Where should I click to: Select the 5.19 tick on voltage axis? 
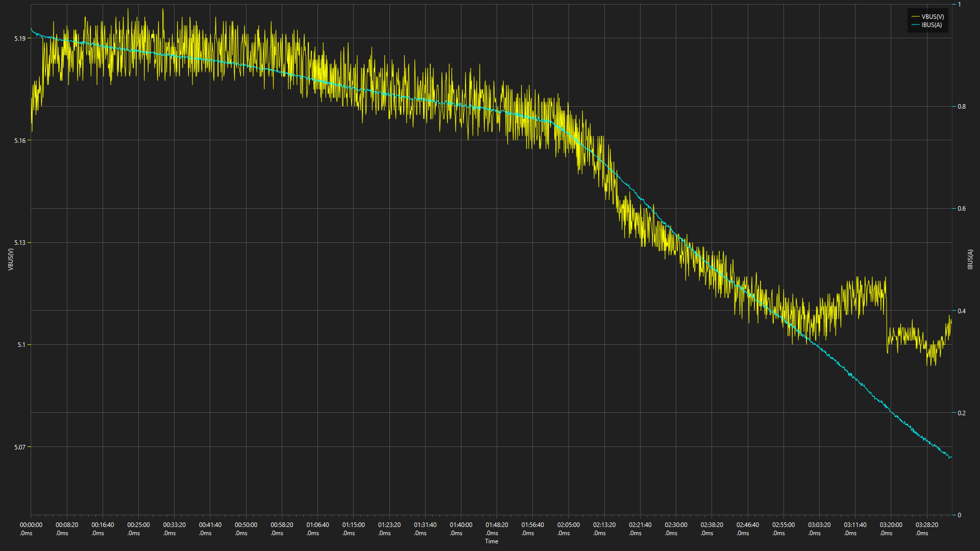pyautogui.click(x=20, y=38)
